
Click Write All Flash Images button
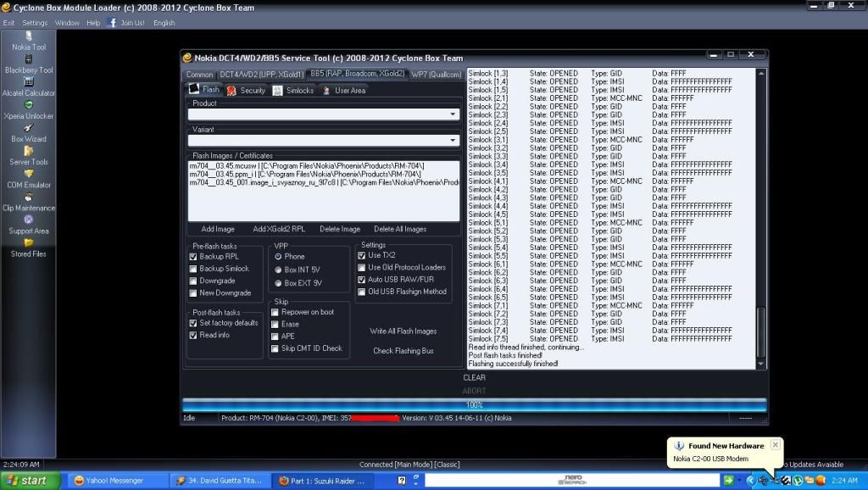(x=403, y=331)
